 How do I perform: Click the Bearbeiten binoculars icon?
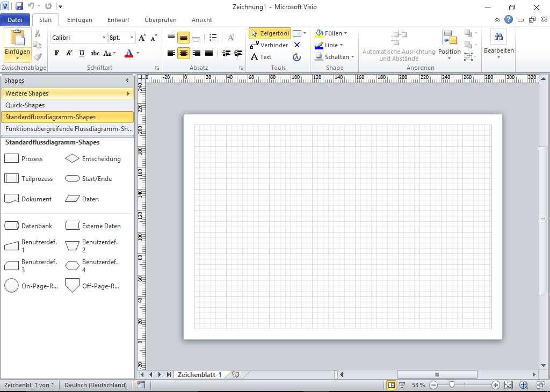click(498, 37)
